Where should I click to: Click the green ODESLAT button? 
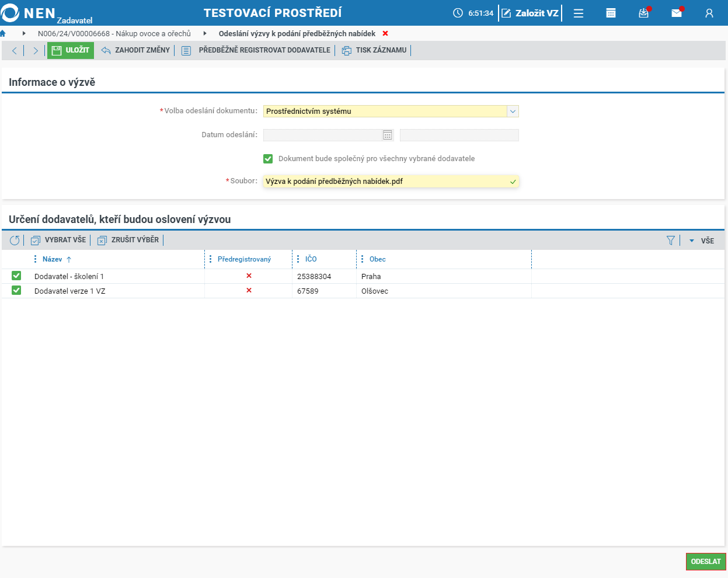pos(706,562)
